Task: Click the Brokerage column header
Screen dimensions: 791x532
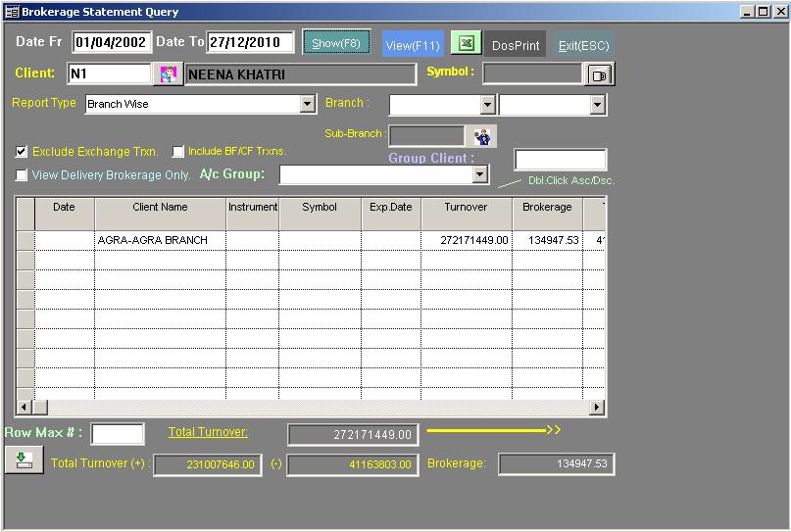Action: 547,208
